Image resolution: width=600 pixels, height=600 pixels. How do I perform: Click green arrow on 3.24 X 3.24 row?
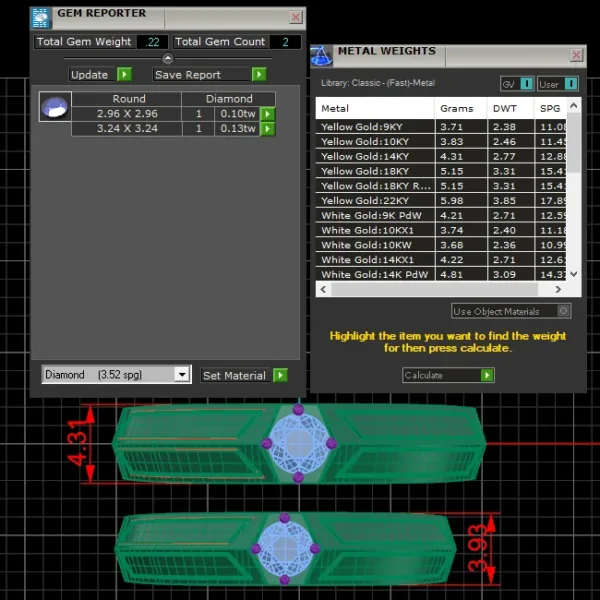[x=267, y=129]
